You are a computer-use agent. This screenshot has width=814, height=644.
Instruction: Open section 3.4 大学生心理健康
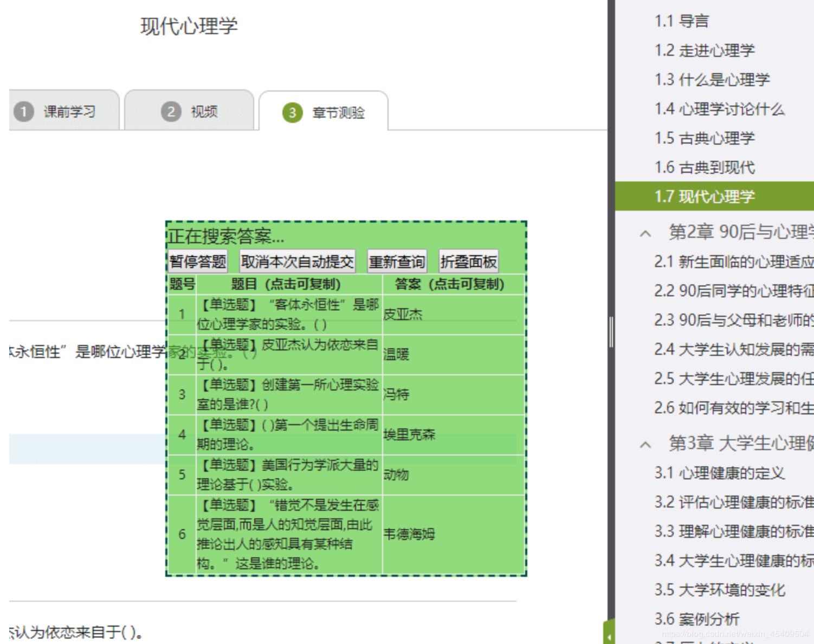click(x=734, y=561)
